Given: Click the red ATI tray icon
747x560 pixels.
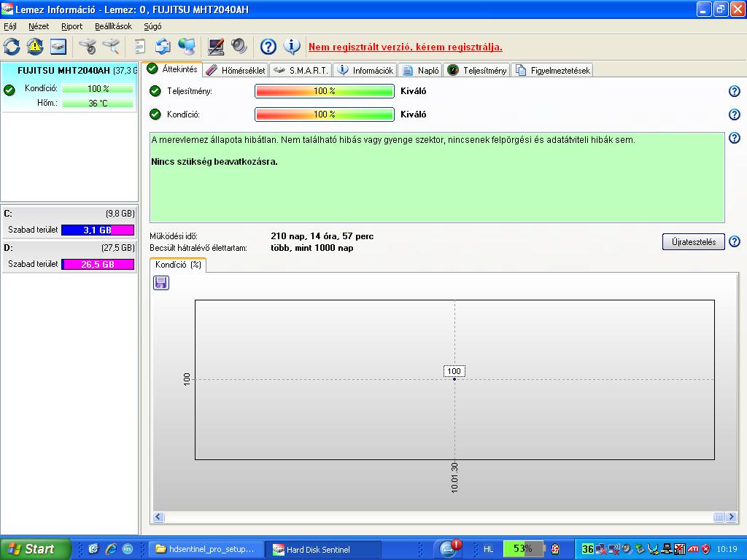Looking at the screenshot, I should click(693, 549).
